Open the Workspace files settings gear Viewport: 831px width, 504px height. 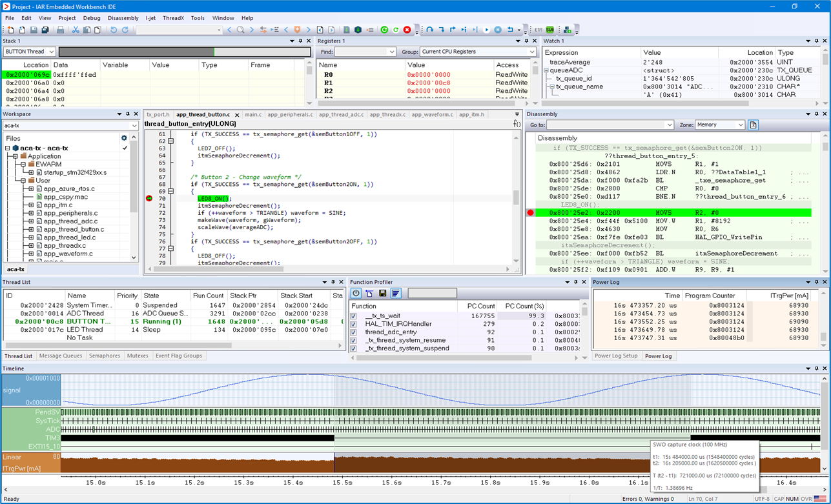(124, 138)
